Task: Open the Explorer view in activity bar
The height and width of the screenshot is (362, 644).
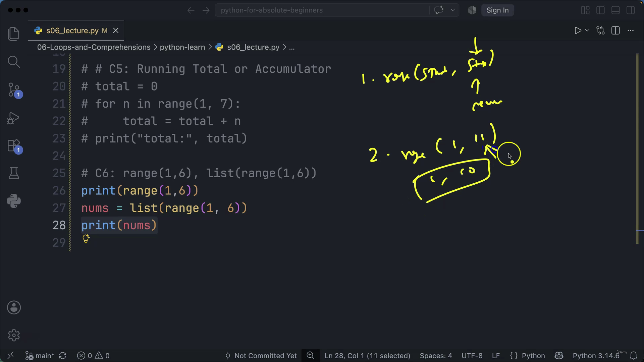Action: click(x=14, y=34)
